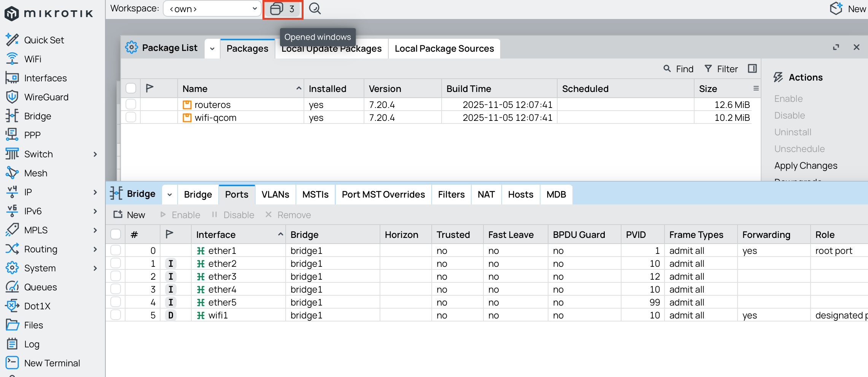This screenshot has width=868, height=377.
Task: Open the Files folder icon
Action: tap(12, 325)
